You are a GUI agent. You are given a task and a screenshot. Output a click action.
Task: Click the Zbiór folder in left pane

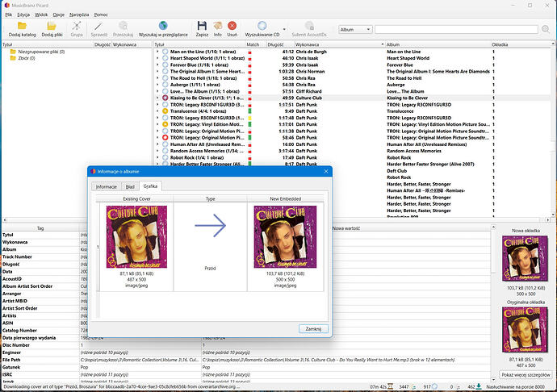tap(23, 58)
